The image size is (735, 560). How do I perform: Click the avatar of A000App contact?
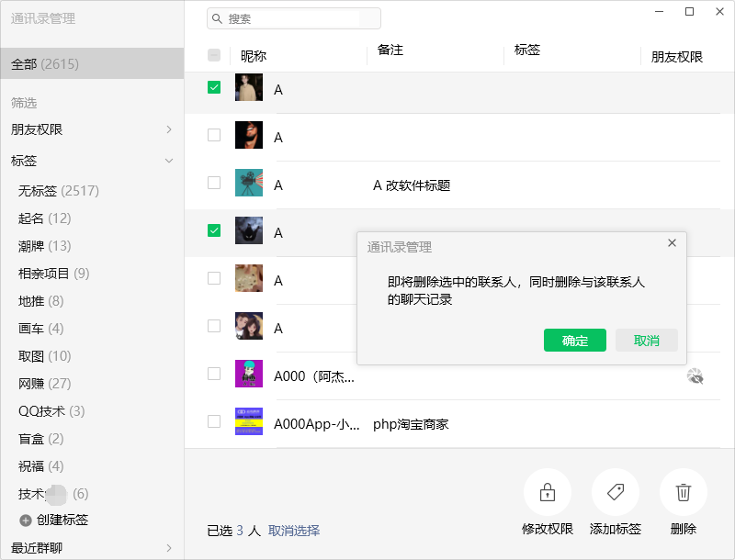point(249,421)
